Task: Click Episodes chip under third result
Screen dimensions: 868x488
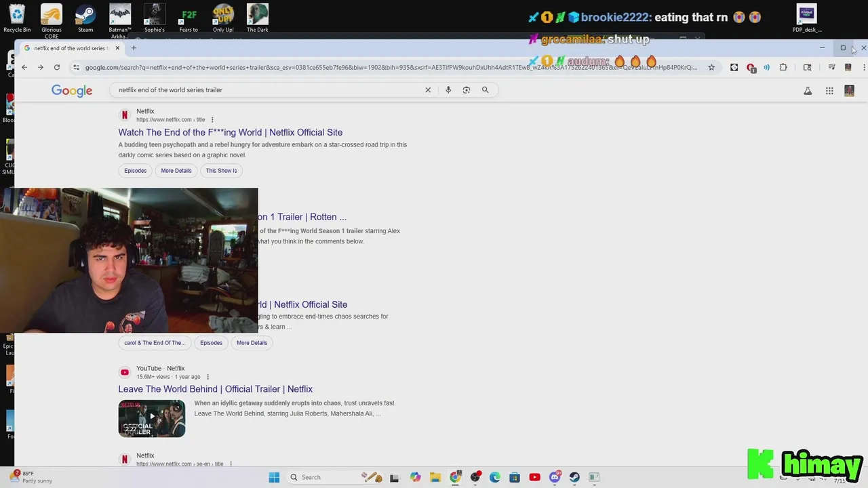Action: point(211,343)
